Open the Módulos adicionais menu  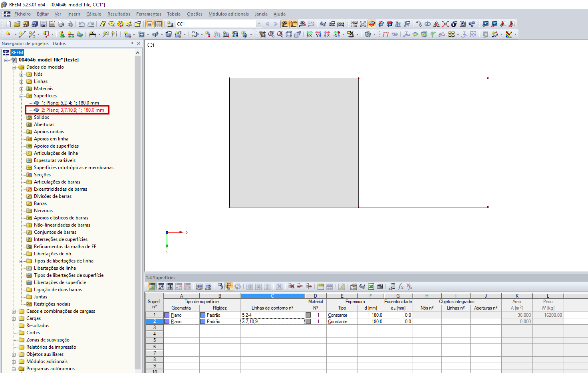pos(228,14)
